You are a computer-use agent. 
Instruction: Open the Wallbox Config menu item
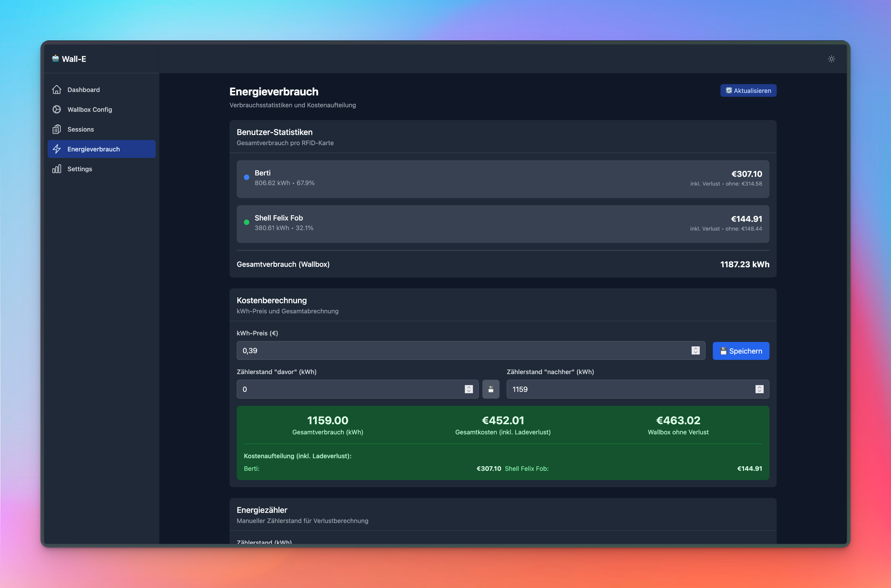click(x=90, y=110)
